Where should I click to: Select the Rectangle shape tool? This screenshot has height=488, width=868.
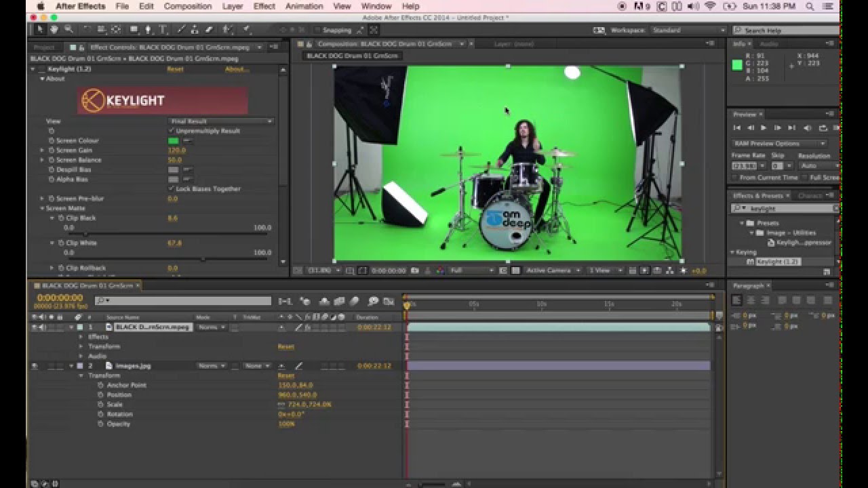tap(134, 30)
